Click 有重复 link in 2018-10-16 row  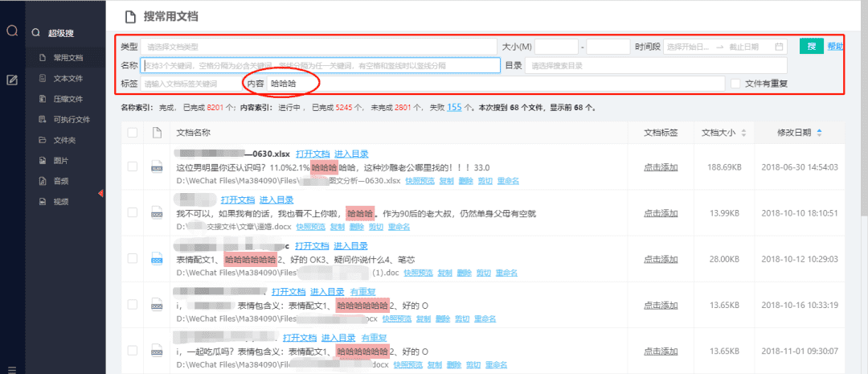point(363,292)
